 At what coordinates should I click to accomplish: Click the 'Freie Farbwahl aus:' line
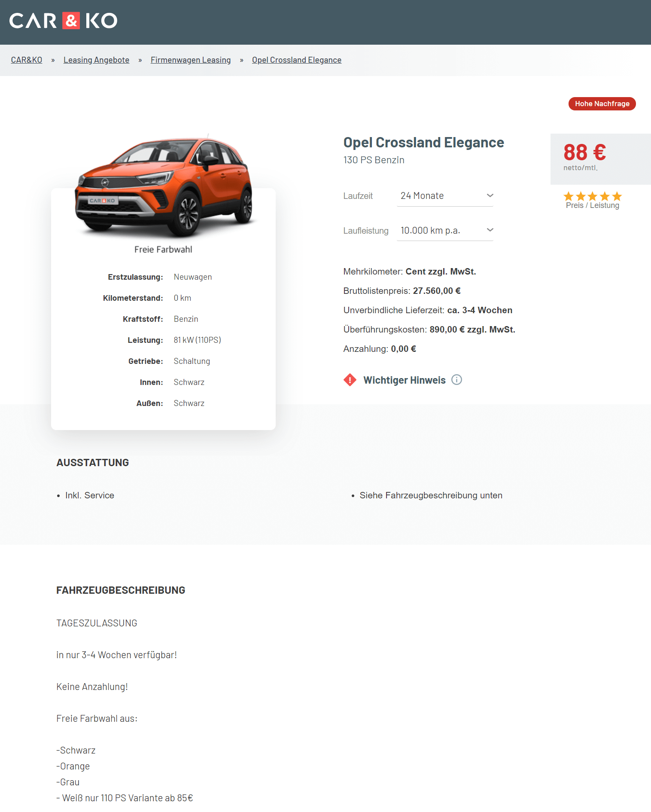tap(97, 719)
